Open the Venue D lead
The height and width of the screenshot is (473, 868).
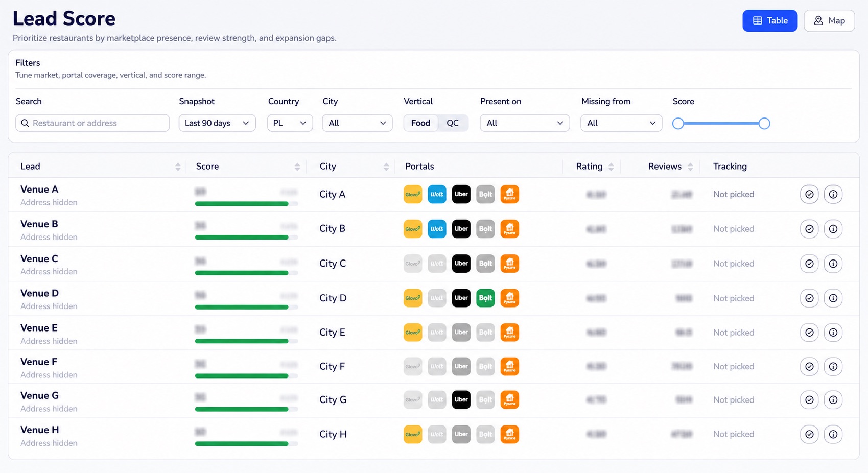point(39,293)
